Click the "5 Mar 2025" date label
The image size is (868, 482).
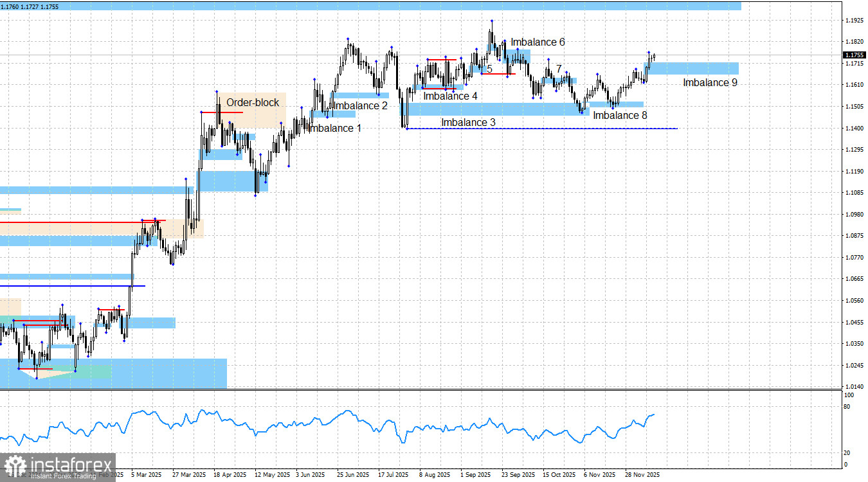pos(146,475)
